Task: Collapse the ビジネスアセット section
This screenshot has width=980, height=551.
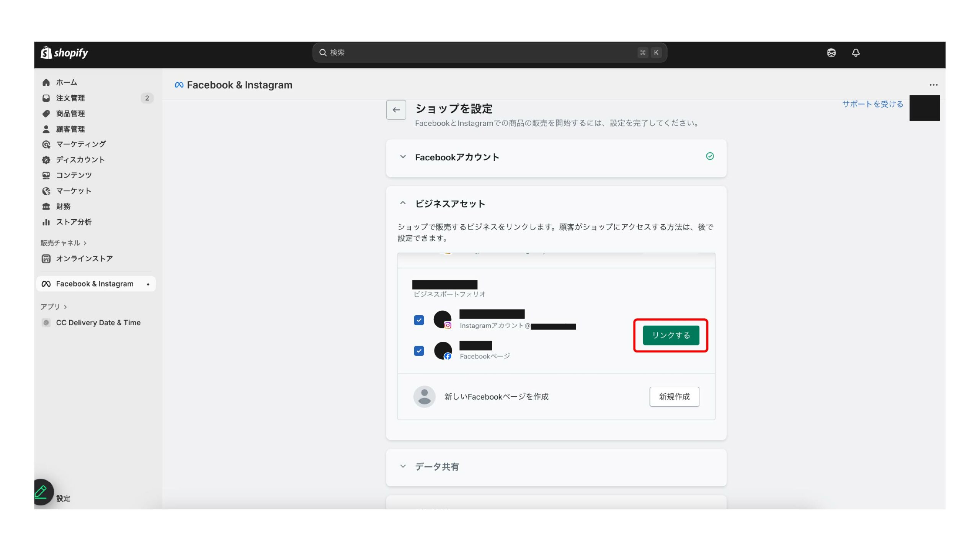Action: 403,203
